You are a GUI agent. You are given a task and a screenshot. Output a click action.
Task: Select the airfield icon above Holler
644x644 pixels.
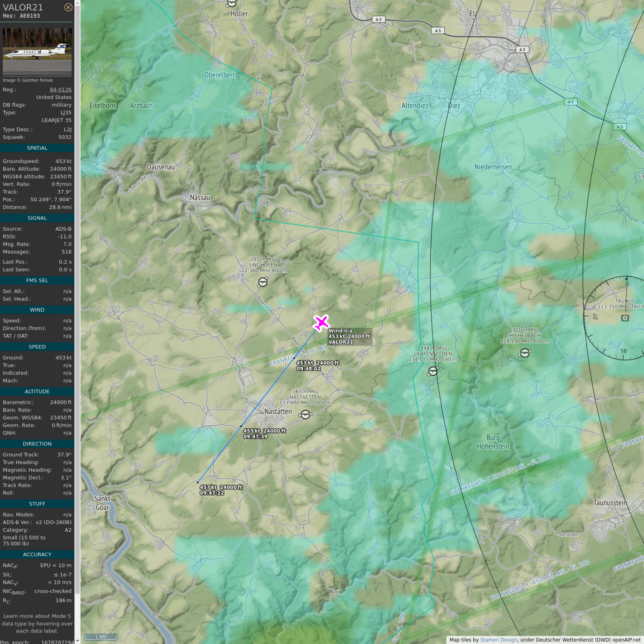231,4
